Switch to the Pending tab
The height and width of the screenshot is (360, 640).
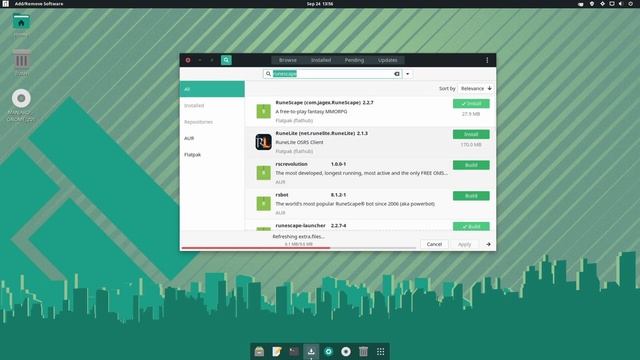(x=354, y=60)
